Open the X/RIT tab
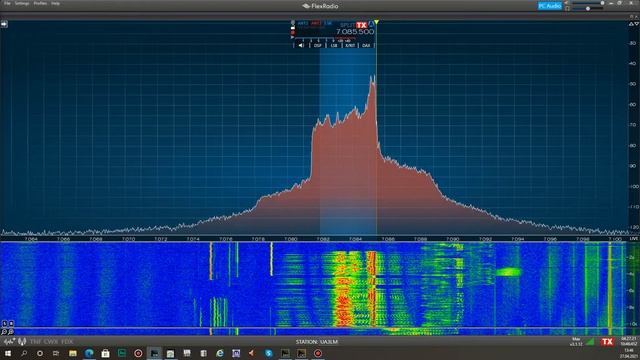 click(x=350, y=45)
